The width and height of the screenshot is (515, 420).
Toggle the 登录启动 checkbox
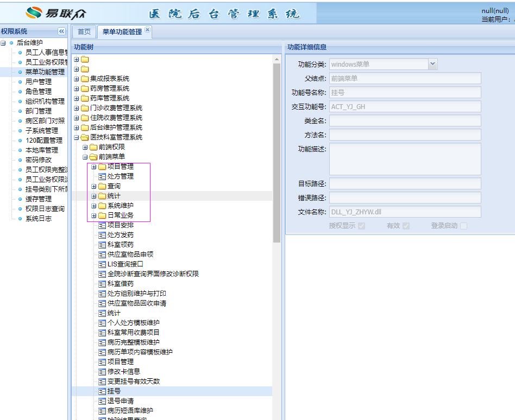464,226
